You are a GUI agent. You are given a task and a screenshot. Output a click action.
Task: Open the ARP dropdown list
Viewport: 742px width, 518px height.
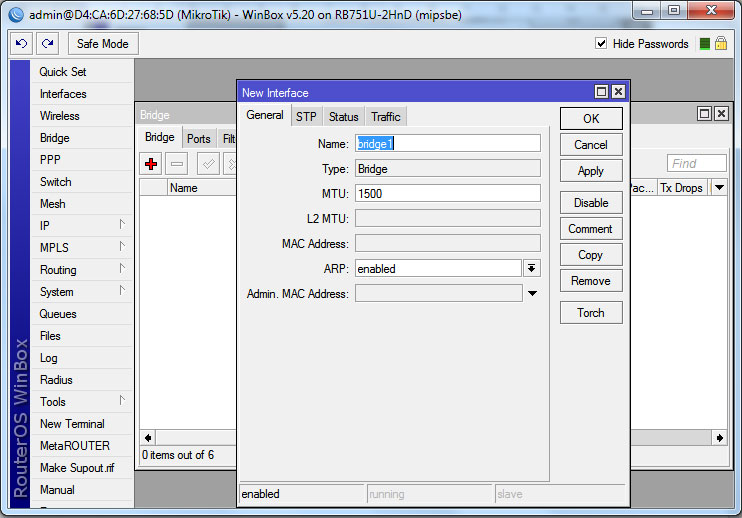click(x=532, y=268)
